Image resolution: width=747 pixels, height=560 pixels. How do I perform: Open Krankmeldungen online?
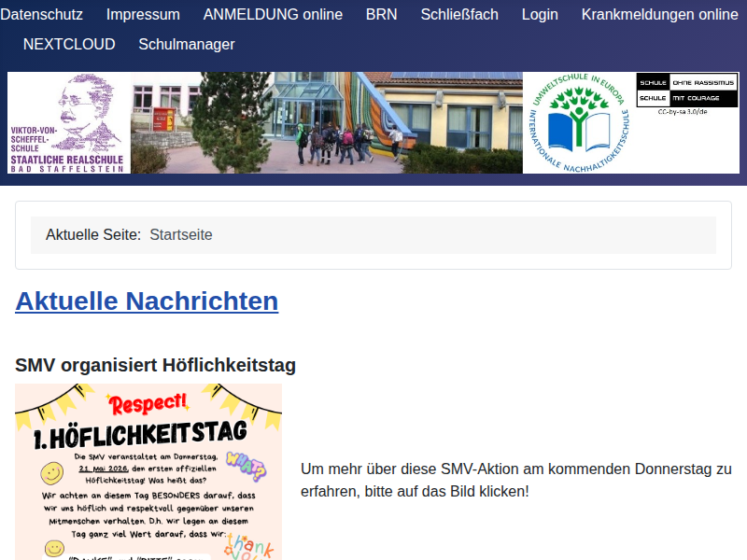pyautogui.click(x=660, y=14)
